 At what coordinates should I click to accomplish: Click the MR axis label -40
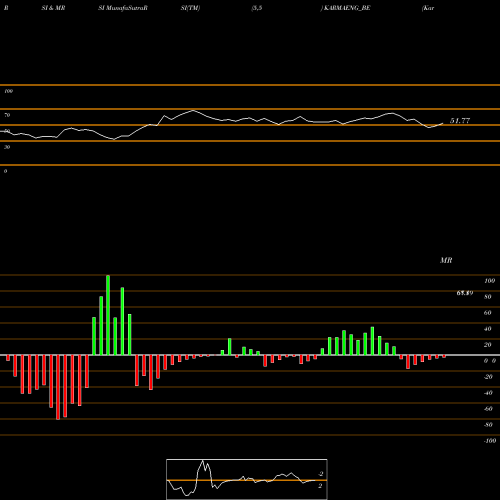pyautogui.click(x=488, y=393)
